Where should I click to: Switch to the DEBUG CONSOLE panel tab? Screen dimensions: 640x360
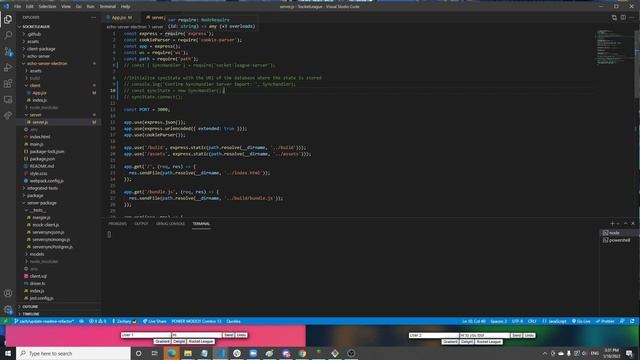(170, 224)
